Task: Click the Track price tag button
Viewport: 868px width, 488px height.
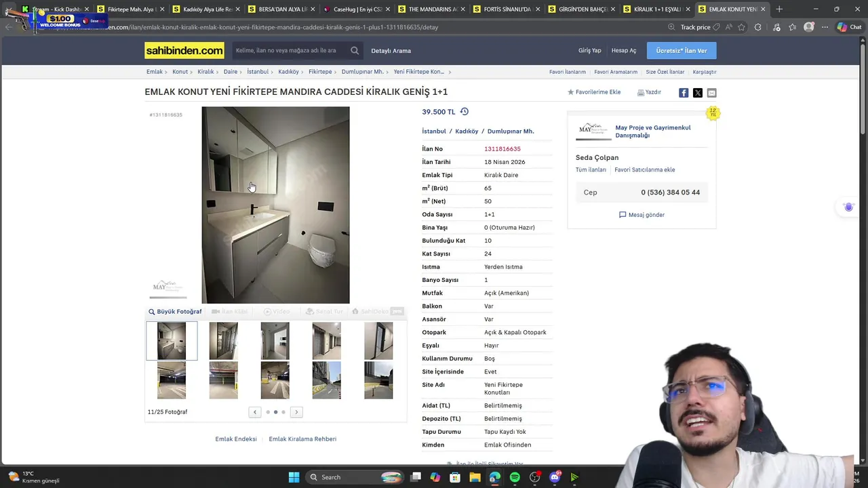Action: (700, 27)
